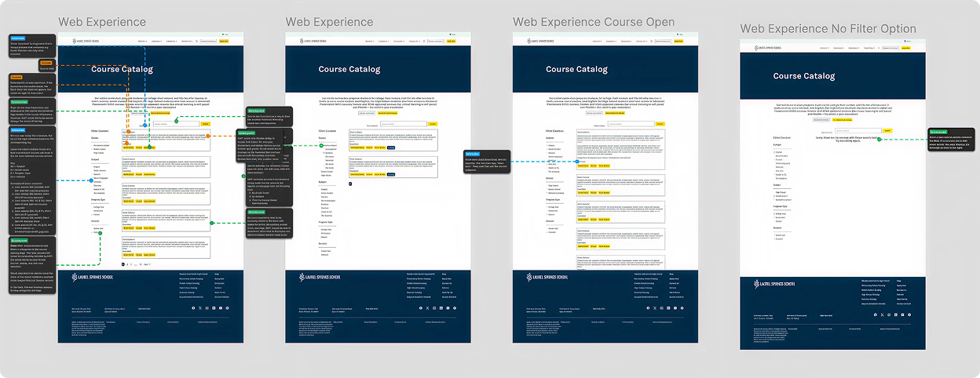Click the header magnifier icon in No Filter Option frame
Viewport: 980px width, 378px height.
pos(879,48)
